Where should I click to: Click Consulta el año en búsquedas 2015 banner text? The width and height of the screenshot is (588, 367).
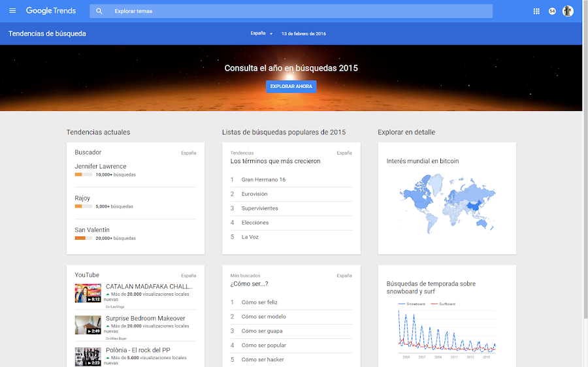pos(291,68)
